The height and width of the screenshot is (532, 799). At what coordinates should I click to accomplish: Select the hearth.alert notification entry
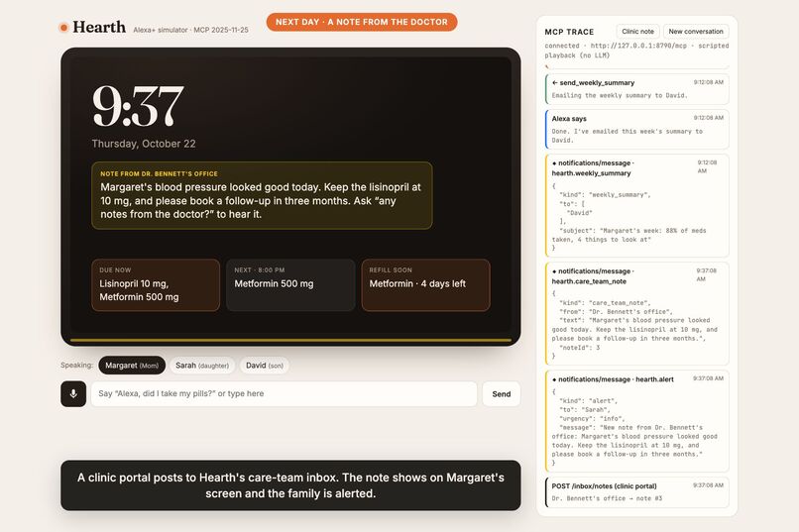pyautogui.click(x=637, y=421)
